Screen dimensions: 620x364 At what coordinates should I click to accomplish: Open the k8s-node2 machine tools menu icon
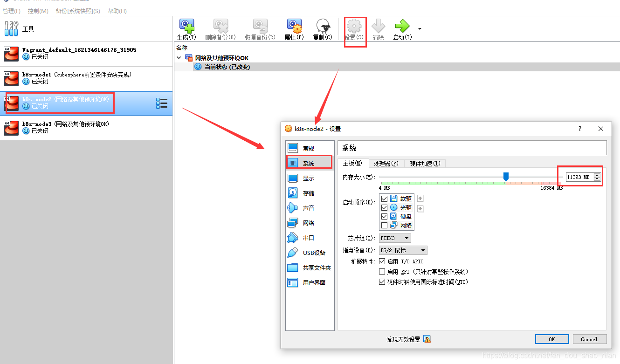162,103
